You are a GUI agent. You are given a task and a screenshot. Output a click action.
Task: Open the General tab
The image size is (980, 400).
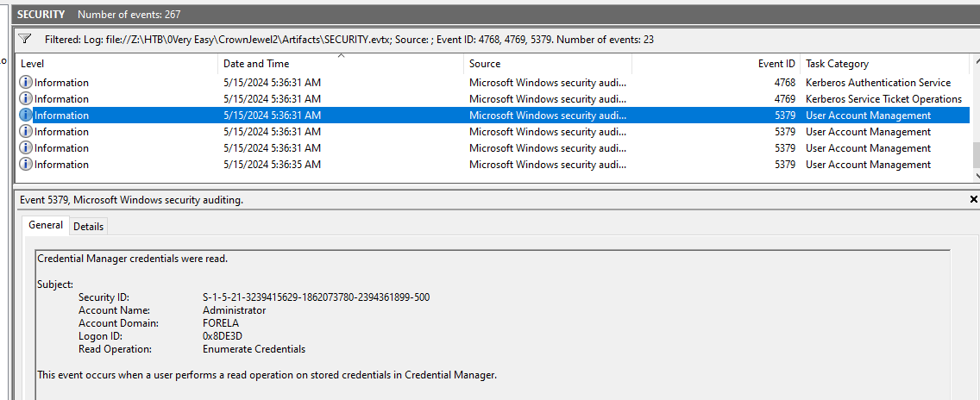tap(46, 225)
